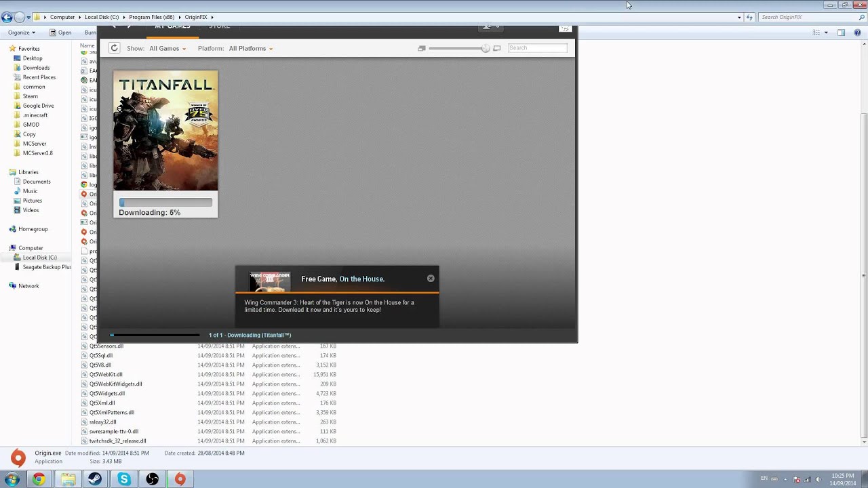Click Program Files (x86) breadcrumb
The image size is (868, 488).
[152, 17]
